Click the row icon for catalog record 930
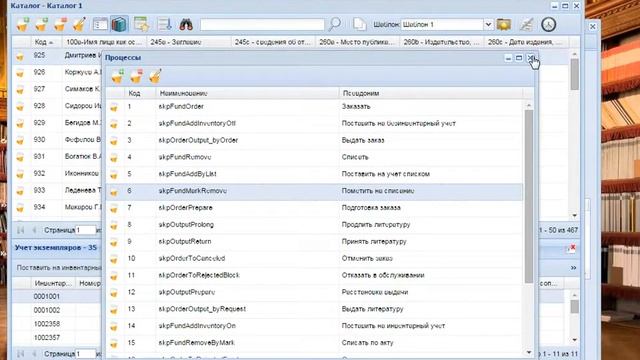Image resolution: width=640 pixels, height=360 pixels. [20, 140]
